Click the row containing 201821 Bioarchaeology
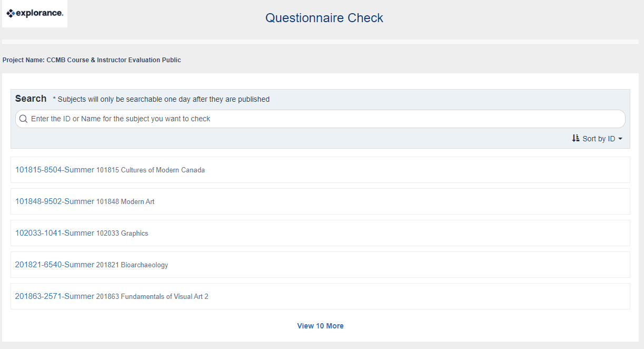 click(x=316, y=265)
